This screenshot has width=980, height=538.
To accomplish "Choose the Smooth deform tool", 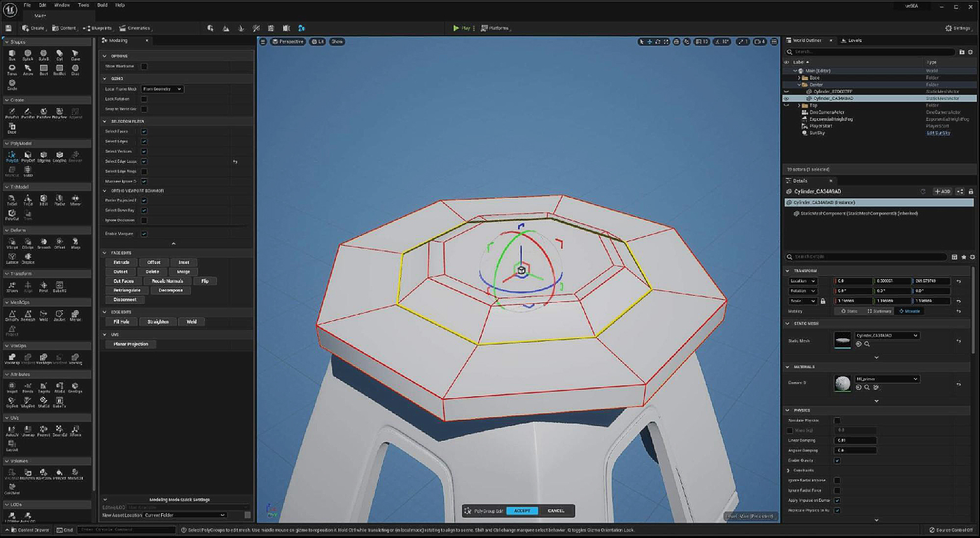I will pyautogui.click(x=44, y=243).
